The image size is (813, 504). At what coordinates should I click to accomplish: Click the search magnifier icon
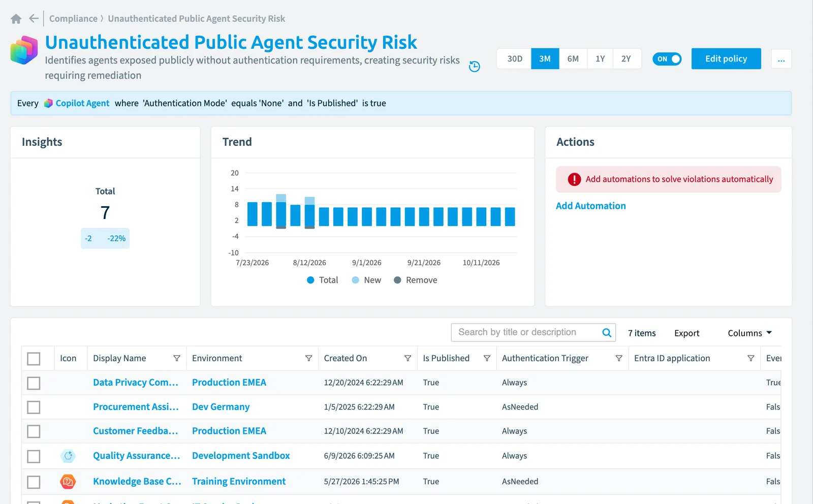(x=607, y=333)
